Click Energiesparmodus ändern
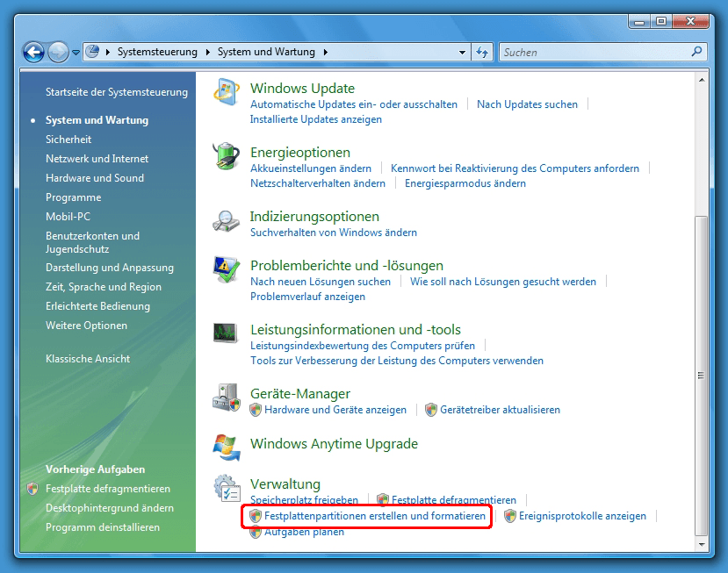Viewport: 728px width, 573px height. pyautogui.click(x=465, y=183)
